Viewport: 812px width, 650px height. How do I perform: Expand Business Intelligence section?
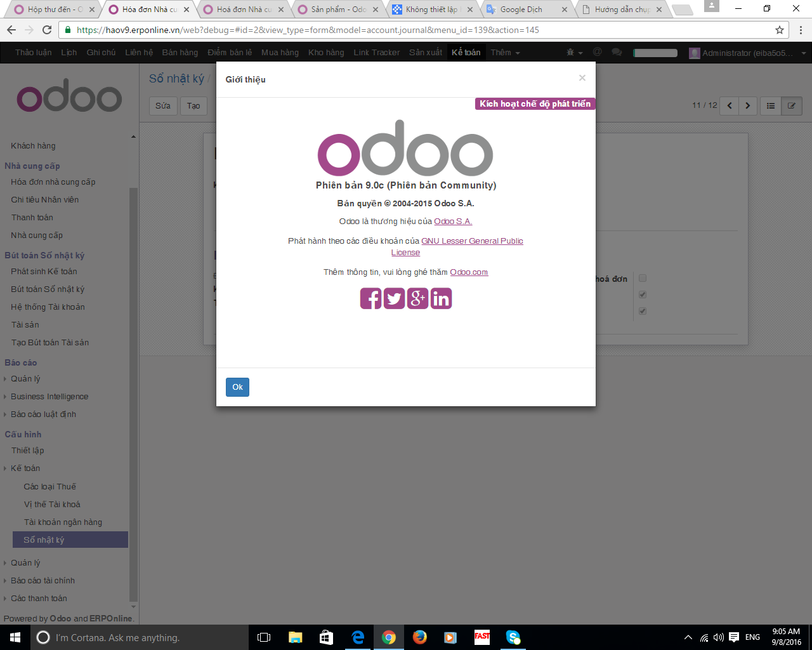coord(49,397)
